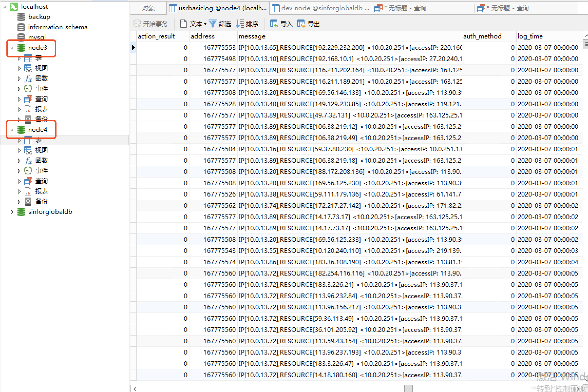Open 视图 views icon under node4
The height and width of the screenshot is (392, 588).
coord(28,150)
